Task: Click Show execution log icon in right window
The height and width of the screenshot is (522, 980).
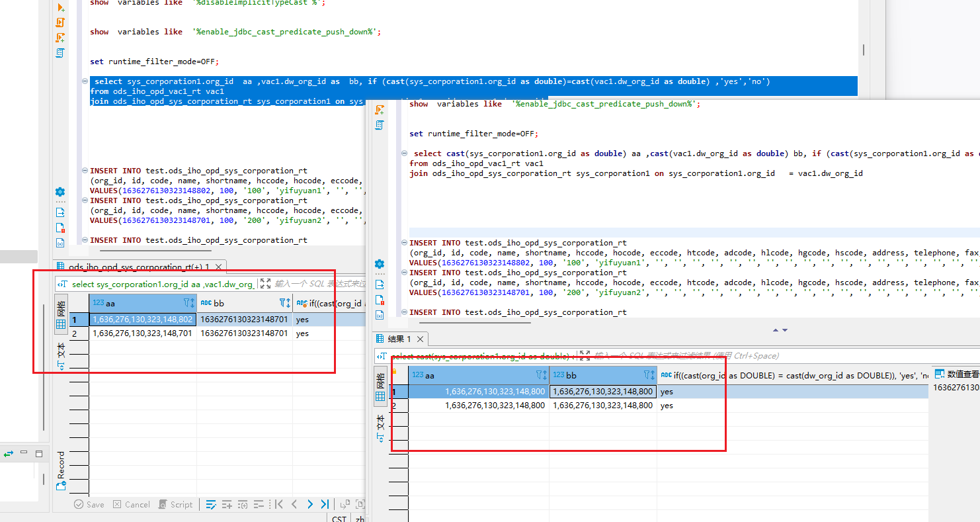Action: (x=380, y=300)
